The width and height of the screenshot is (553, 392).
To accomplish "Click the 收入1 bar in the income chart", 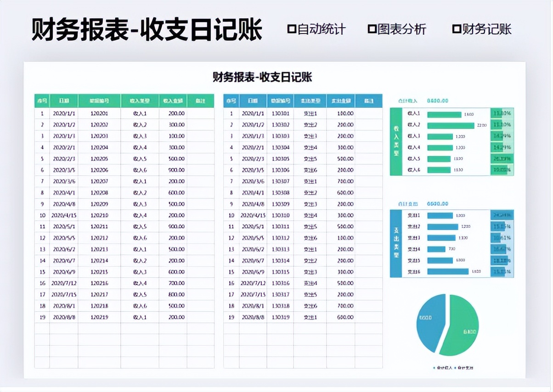I will [x=444, y=115].
